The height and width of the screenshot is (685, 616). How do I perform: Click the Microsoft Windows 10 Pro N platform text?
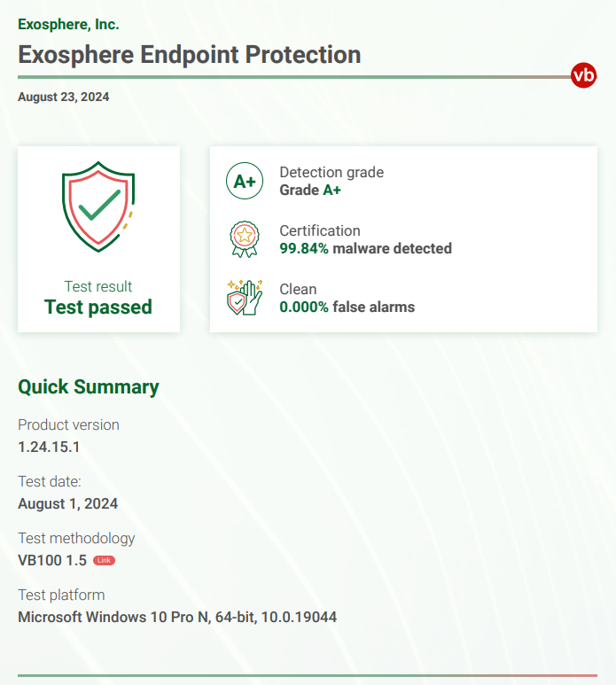pyautogui.click(x=177, y=618)
